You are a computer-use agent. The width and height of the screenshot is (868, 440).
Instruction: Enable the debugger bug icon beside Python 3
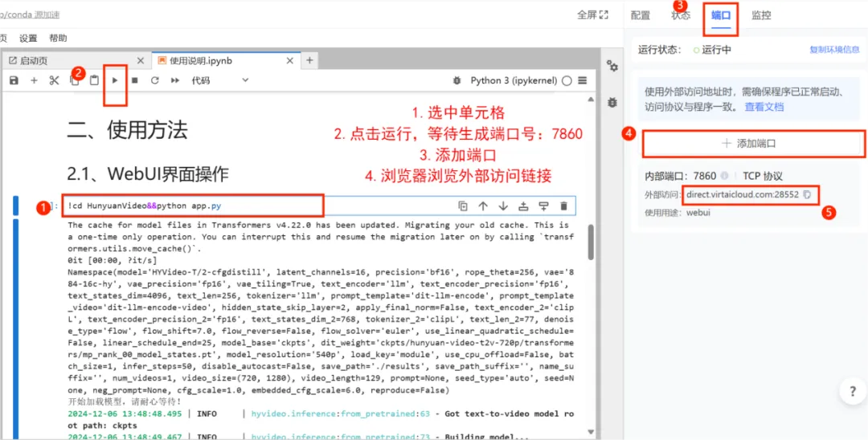click(x=457, y=81)
